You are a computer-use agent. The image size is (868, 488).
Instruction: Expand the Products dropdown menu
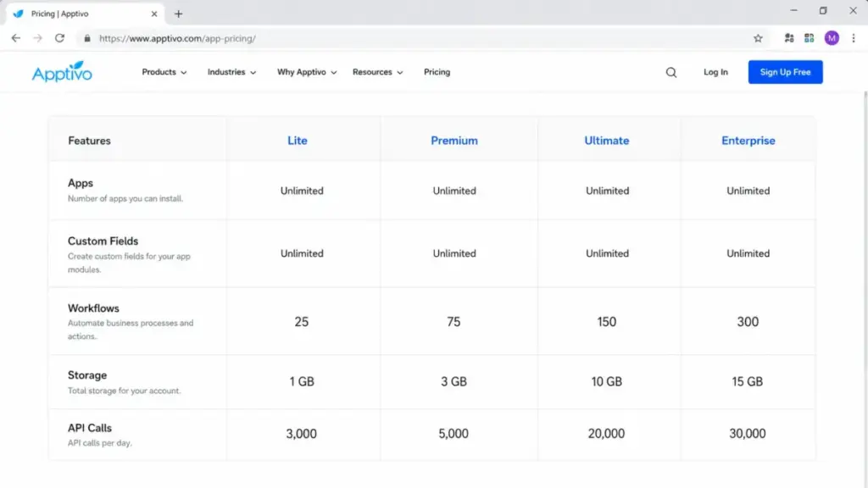pyautogui.click(x=164, y=72)
